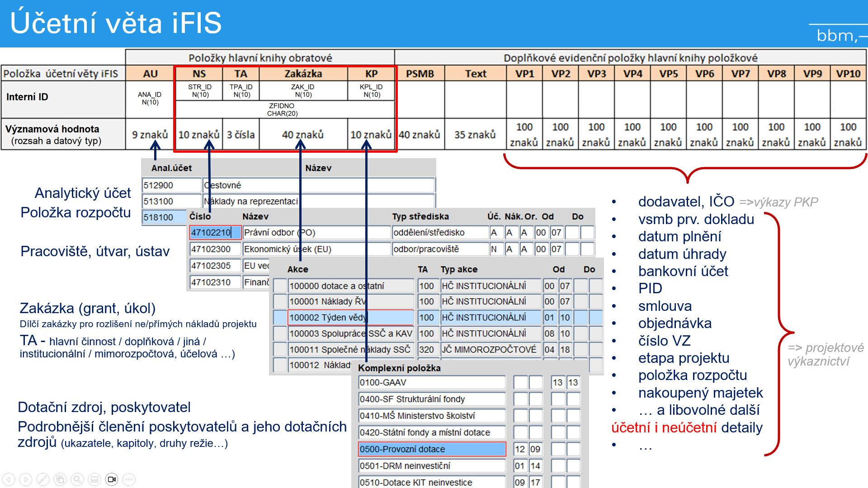Viewport: 868px width, 488px height.
Task: Select 0510-Dotace KIT neinvestice entry
Action: (432, 482)
